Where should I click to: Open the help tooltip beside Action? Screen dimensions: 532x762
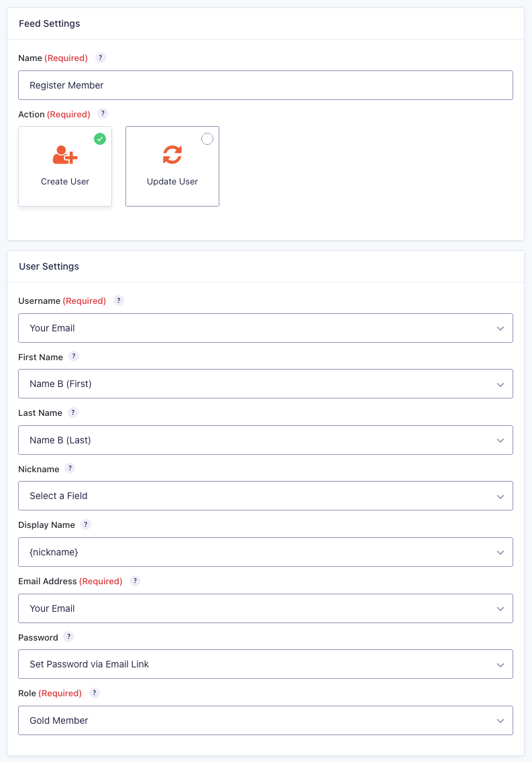click(103, 114)
